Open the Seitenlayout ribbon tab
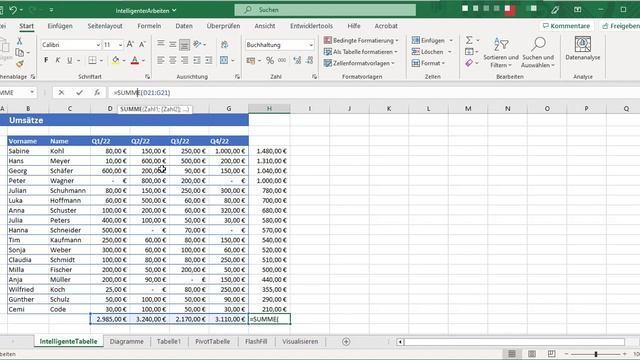Screen dimensions: 640x360 coord(105,26)
